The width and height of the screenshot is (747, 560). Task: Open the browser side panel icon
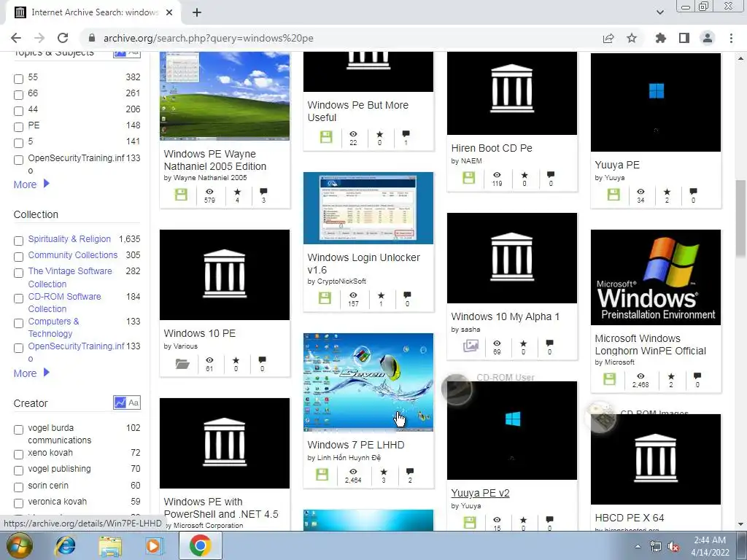684,38
